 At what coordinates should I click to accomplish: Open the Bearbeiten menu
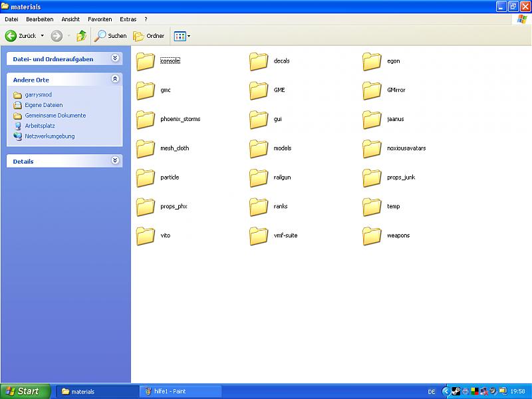click(x=39, y=19)
